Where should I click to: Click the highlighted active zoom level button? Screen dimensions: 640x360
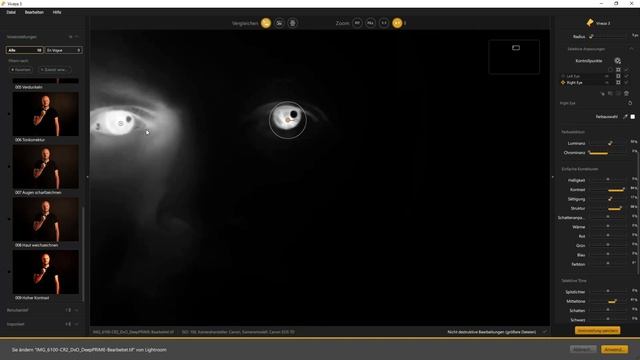pos(397,23)
